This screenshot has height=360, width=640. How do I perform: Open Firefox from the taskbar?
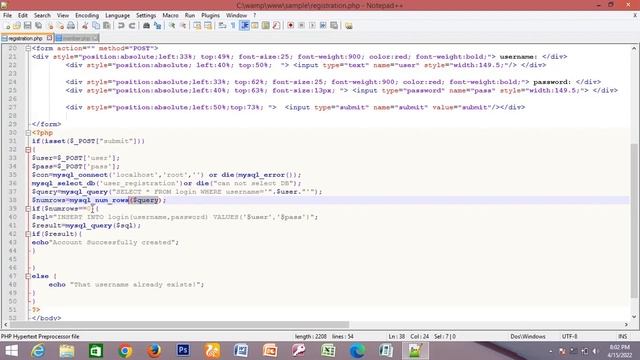tap(154, 351)
